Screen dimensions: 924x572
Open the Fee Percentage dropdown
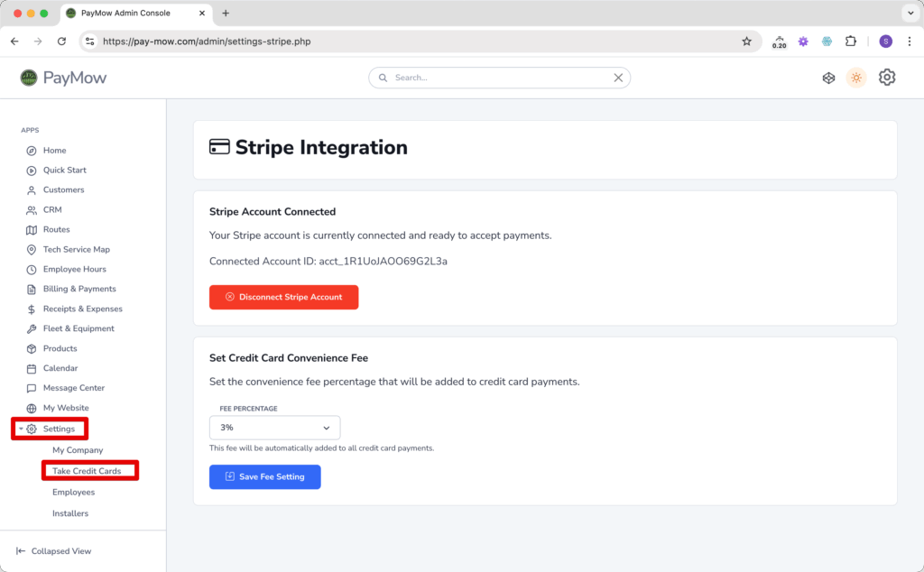coord(274,428)
